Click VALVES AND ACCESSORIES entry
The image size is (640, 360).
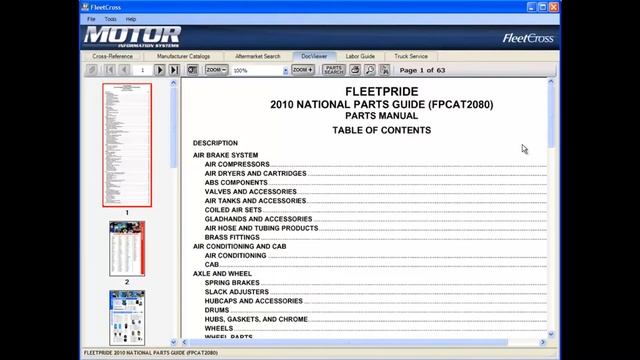pyautogui.click(x=251, y=191)
